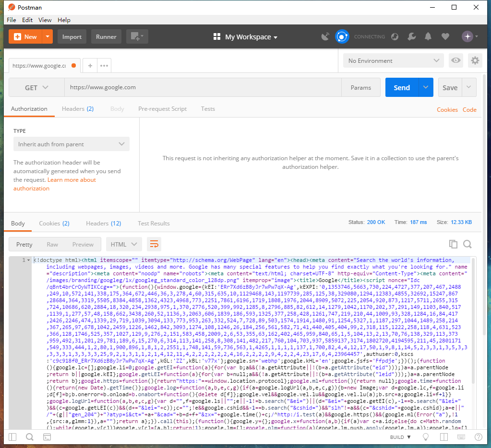Focus the request URL field
Viewport: 491px width, 448px height.
click(x=203, y=88)
